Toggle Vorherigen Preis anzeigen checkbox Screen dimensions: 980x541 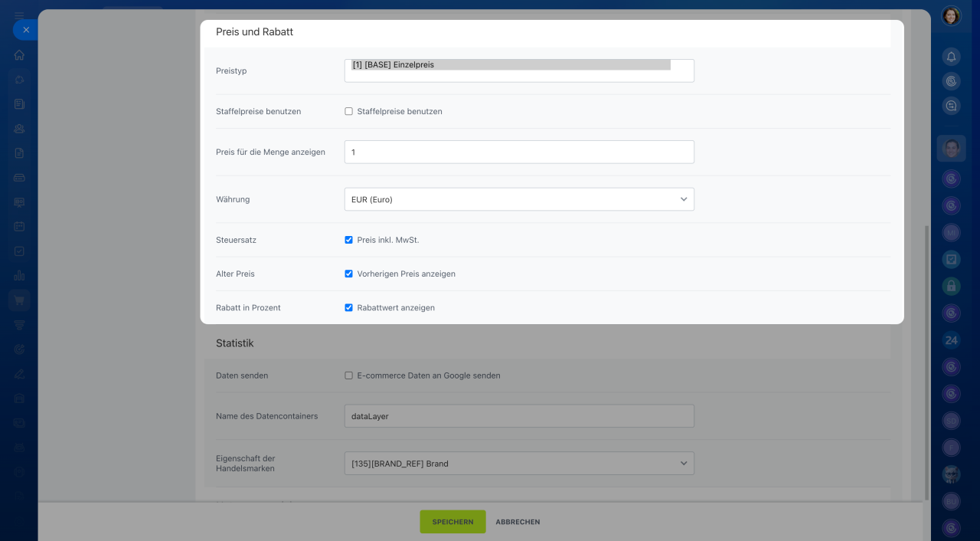coord(348,274)
